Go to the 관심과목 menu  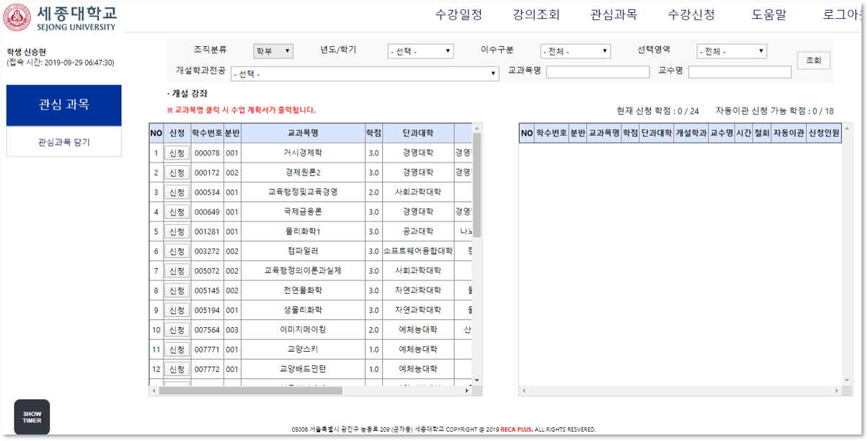[x=614, y=14]
